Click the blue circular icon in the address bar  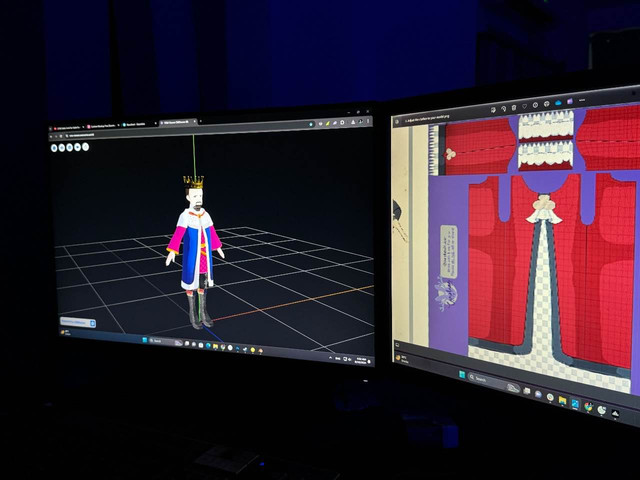click(x=311, y=124)
